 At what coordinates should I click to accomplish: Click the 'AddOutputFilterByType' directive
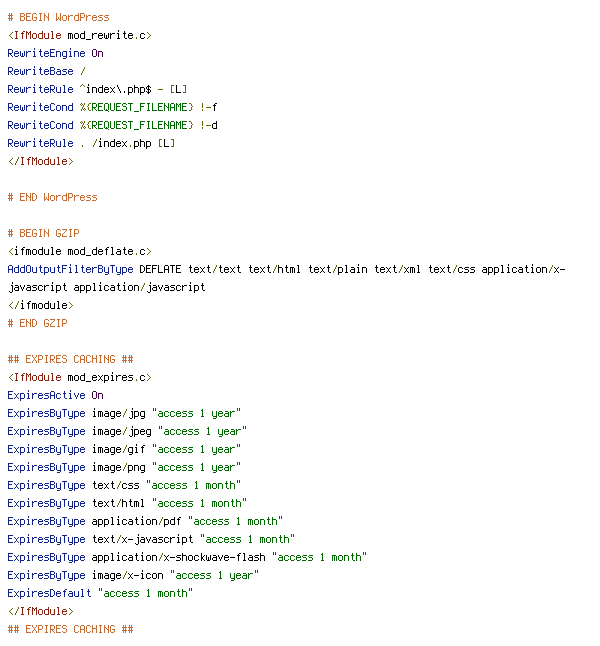coord(70,269)
